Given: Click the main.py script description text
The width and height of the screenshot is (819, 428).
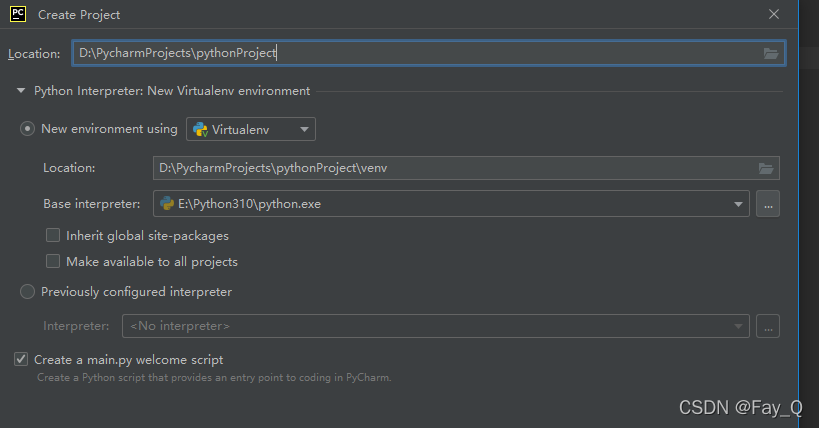Looking at the screenshot, I should click(214, 377).
